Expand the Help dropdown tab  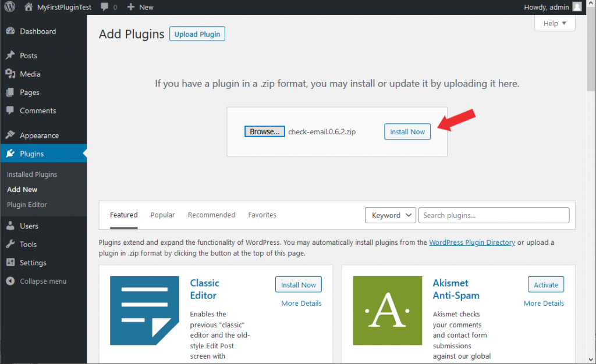pos(554,23)
